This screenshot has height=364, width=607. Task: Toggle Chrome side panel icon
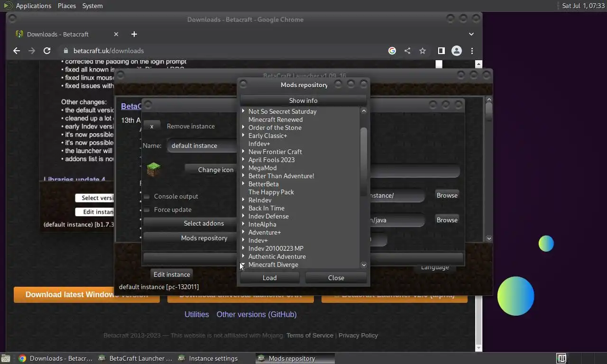coord(441,51)
